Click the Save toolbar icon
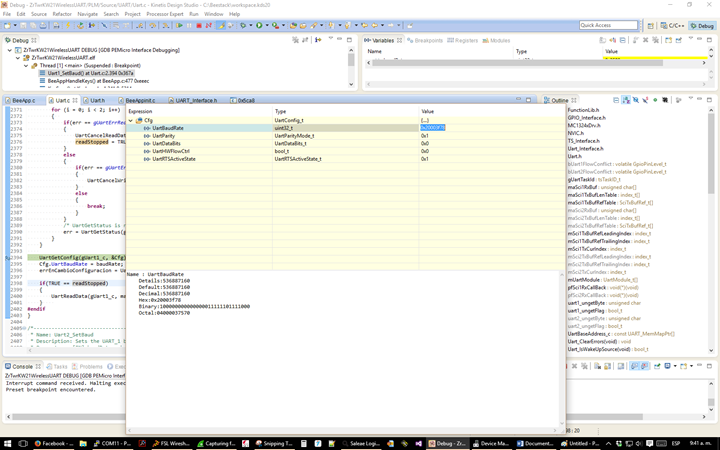The height and width of the screenshot is (450, 720). [x=23, y=26]
